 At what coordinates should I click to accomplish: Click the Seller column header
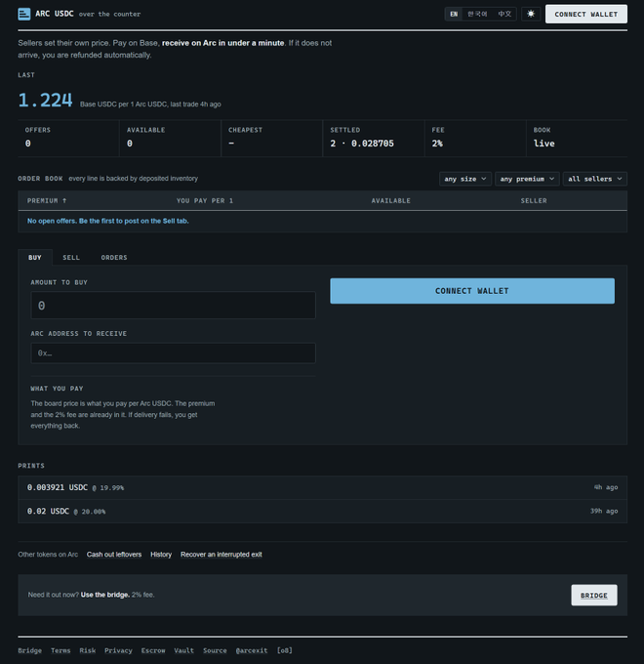pos(534,201)
